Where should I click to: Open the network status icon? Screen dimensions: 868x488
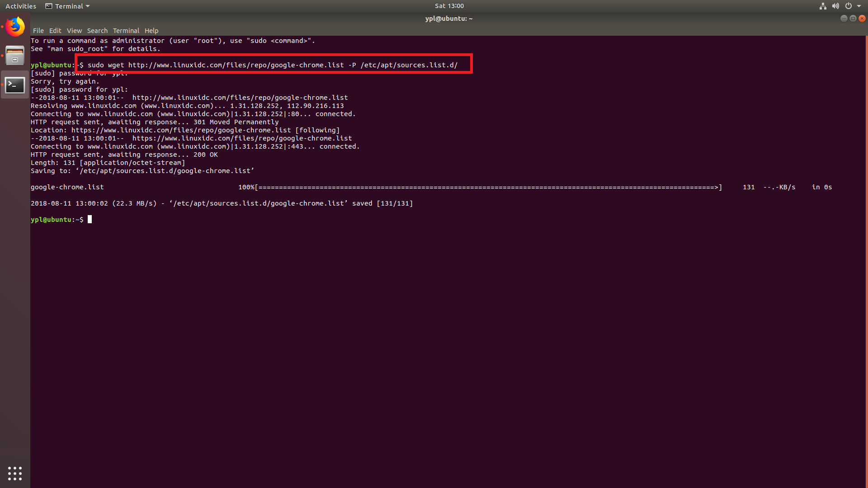click(823, 6)
